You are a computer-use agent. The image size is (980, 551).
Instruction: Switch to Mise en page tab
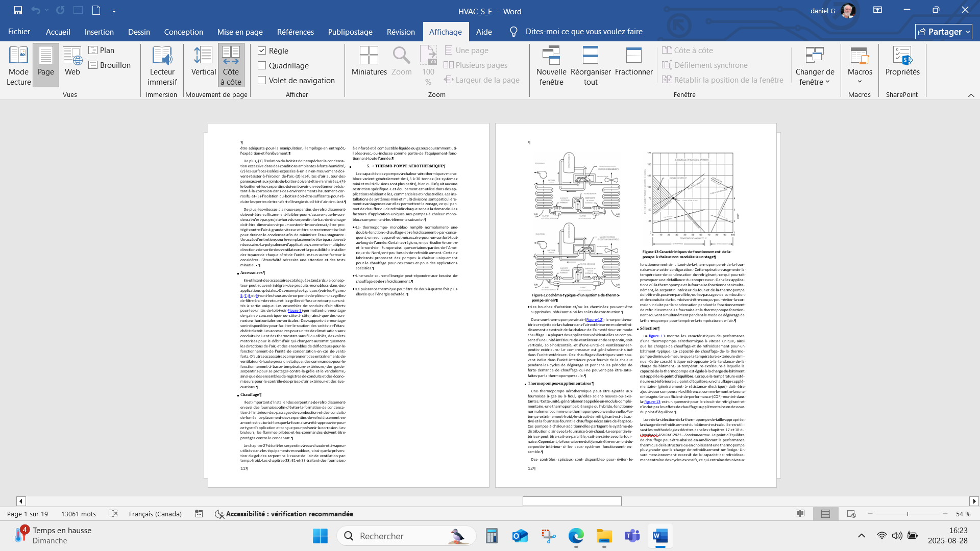pyautogui.click(x=240, y=32)
